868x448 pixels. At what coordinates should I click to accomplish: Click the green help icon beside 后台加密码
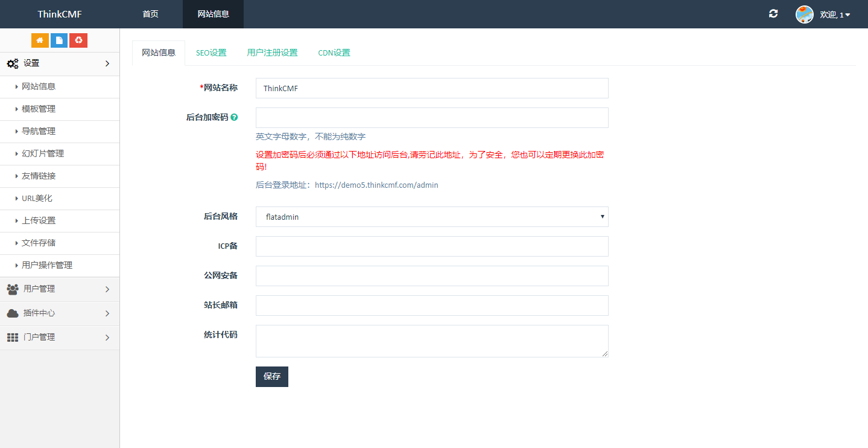234,117
